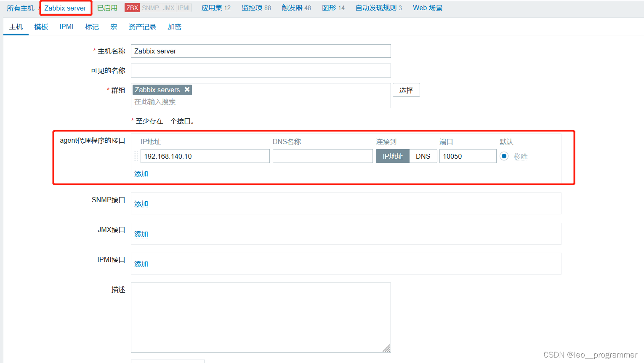The height and width of the screenshot is (363, 644).
Task: Switch to the 资产记录 tab
Action: tap(142, 27)
